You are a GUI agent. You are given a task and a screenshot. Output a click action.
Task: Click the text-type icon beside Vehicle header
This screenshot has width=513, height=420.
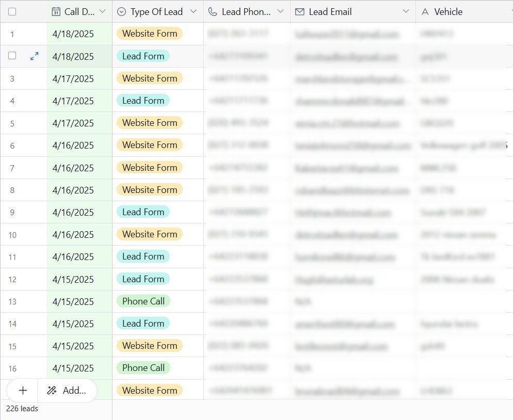coord(425,11)
